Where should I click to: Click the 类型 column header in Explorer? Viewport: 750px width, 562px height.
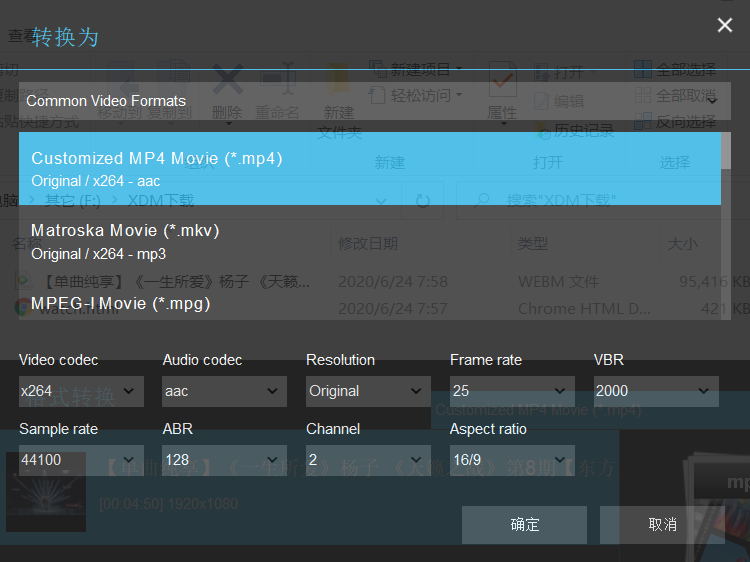coord(533,243)
